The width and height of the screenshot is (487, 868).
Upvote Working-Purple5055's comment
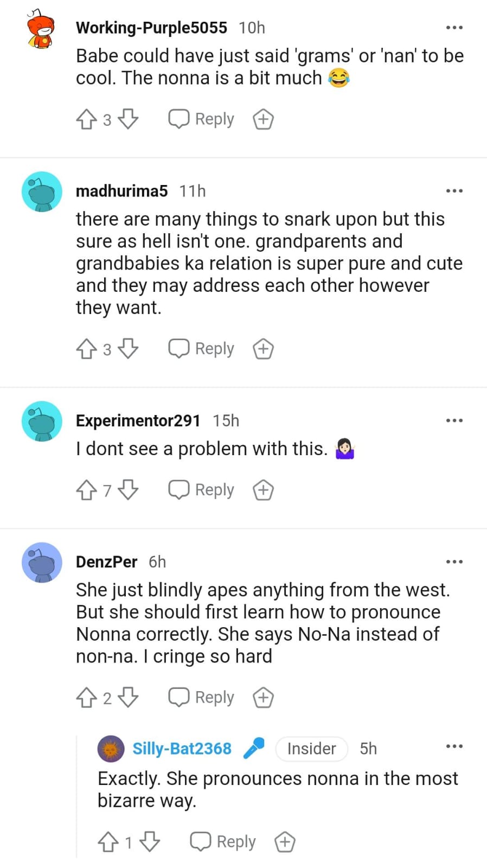[86, 119]
